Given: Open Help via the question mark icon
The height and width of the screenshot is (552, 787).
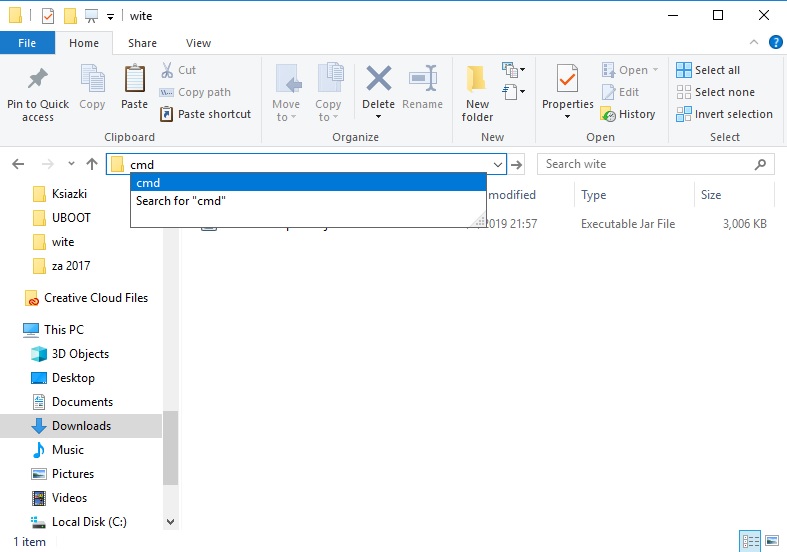Looking at the screenshot, I should pos(775,43).
